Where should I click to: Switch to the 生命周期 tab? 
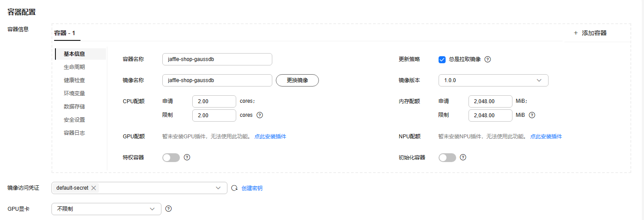click(74, 67)
